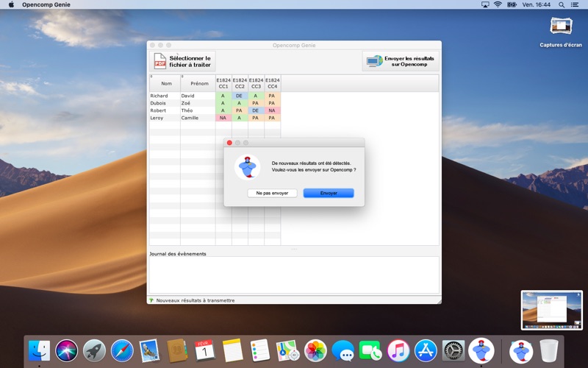This screenshot has height=368, width=588.
Task: Click the Nouveaux résultats à transmettre status text
Action: pos(196,300)
